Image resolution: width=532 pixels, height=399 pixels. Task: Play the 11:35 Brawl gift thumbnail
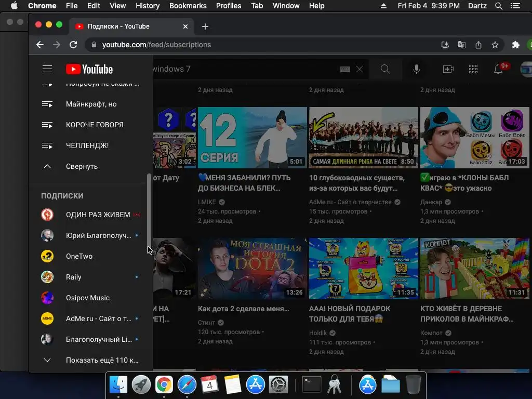tap(363, 269)
